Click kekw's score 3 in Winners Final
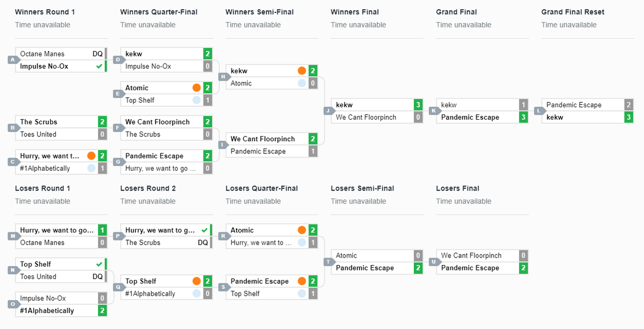 click(x=418, y=105)
